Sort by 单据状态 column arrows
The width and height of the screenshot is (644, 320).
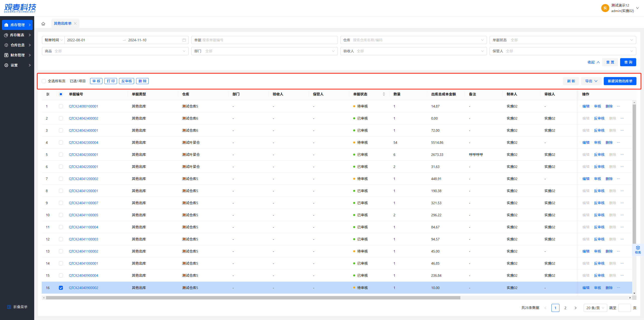point(384,94)
